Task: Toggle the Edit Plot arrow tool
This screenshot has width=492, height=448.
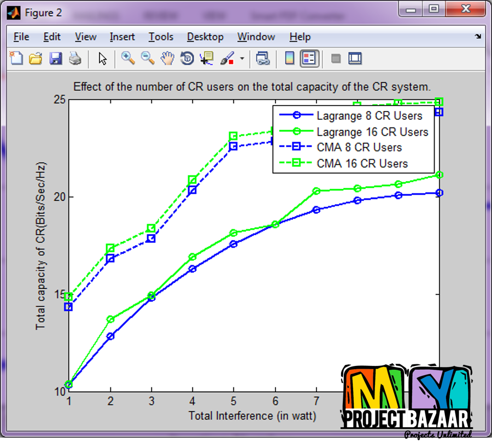Action: coord(103,59)
